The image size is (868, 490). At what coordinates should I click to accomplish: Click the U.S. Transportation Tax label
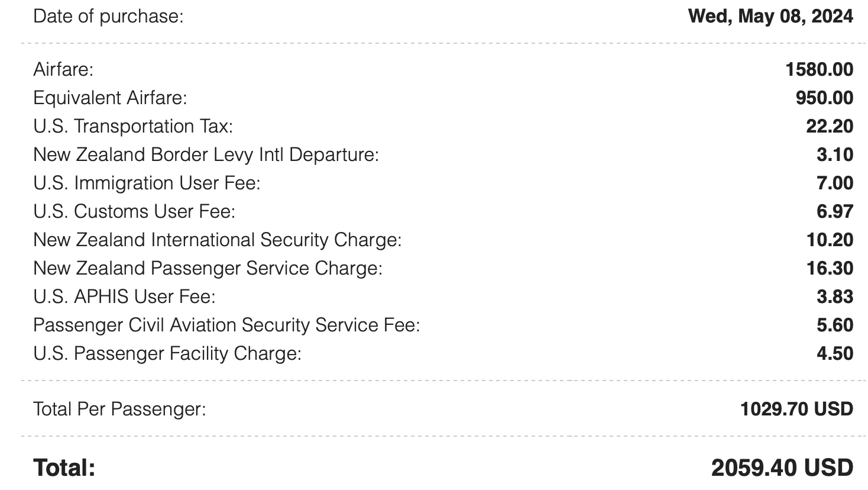pos(133,126)
